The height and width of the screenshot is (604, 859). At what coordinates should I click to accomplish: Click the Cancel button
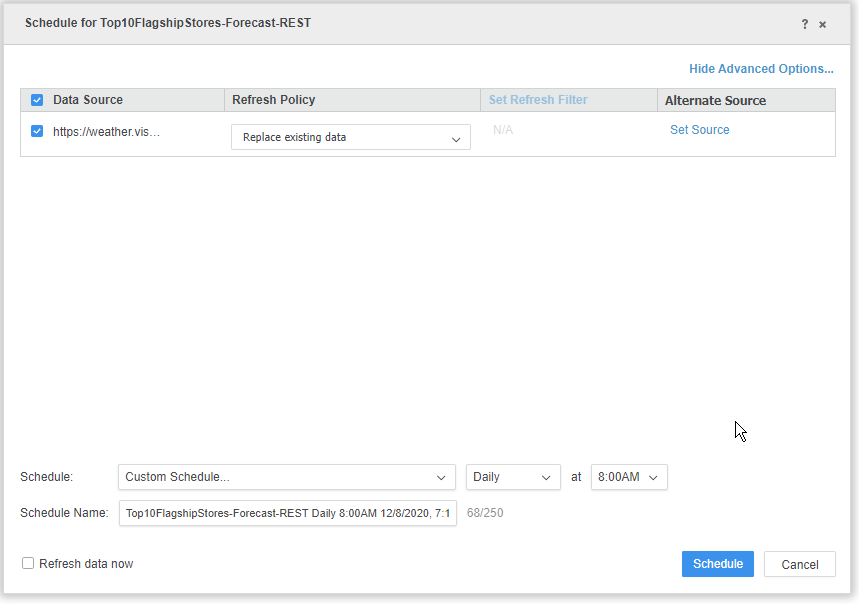[800, 564]
